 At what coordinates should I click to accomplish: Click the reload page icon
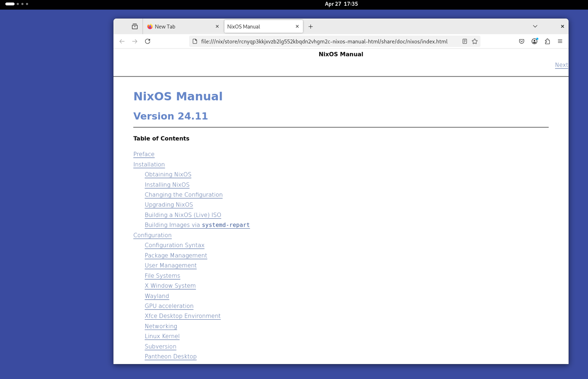[x=148, y=41]
